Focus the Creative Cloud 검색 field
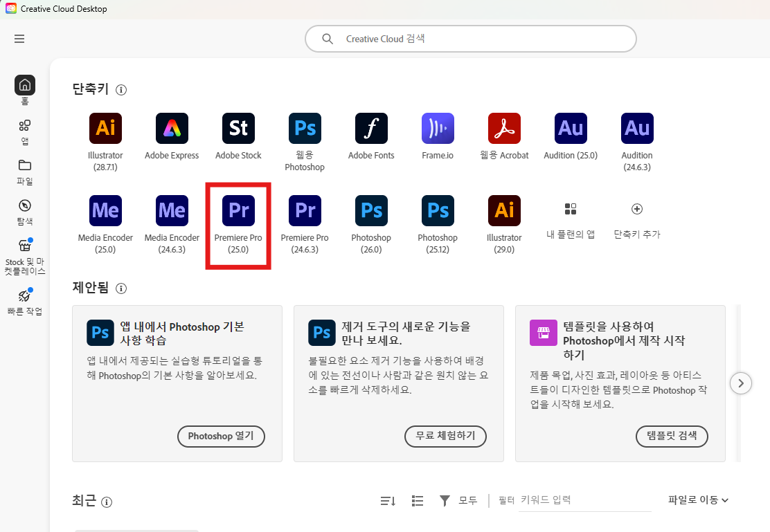This screenshot has width=770, height=532. 470,39
